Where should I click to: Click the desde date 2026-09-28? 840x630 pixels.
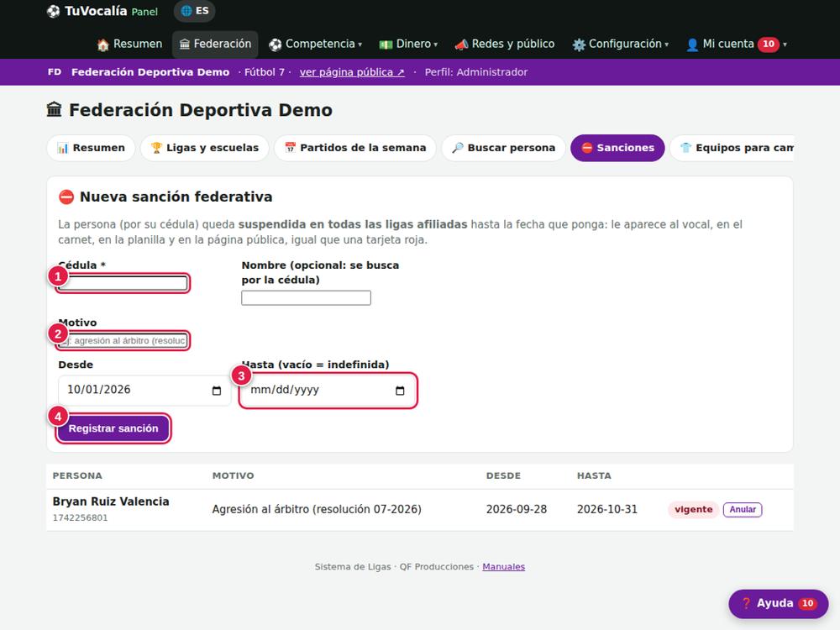click(x=517, y=510)
